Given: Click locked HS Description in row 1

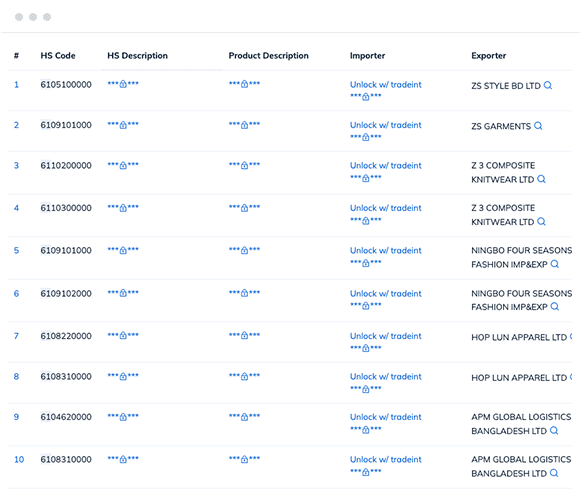Looking at the screenshot, I should (123, 84).
